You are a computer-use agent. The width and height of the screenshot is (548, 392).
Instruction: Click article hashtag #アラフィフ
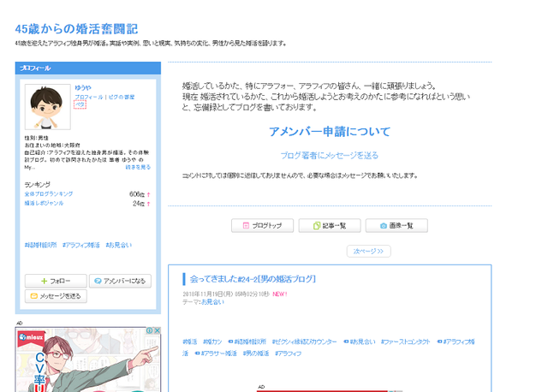pyautogui.click(x=288, y=353)
